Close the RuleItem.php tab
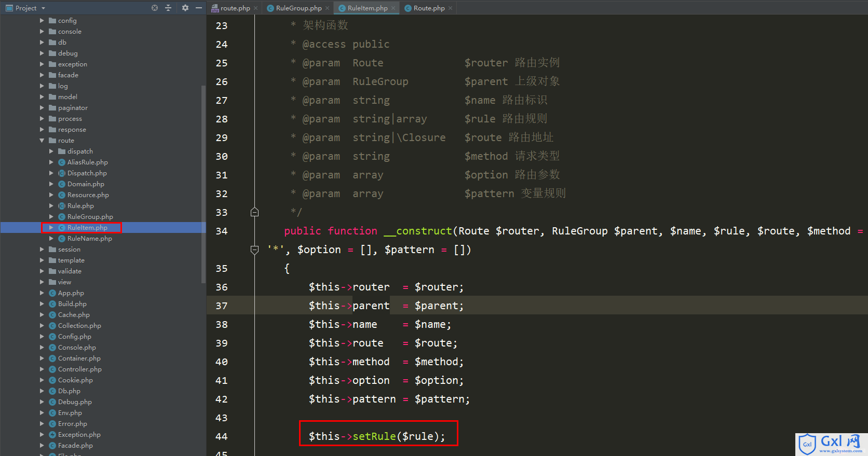Viewport: 868px width, 456px height. click(x=394, y=8)
